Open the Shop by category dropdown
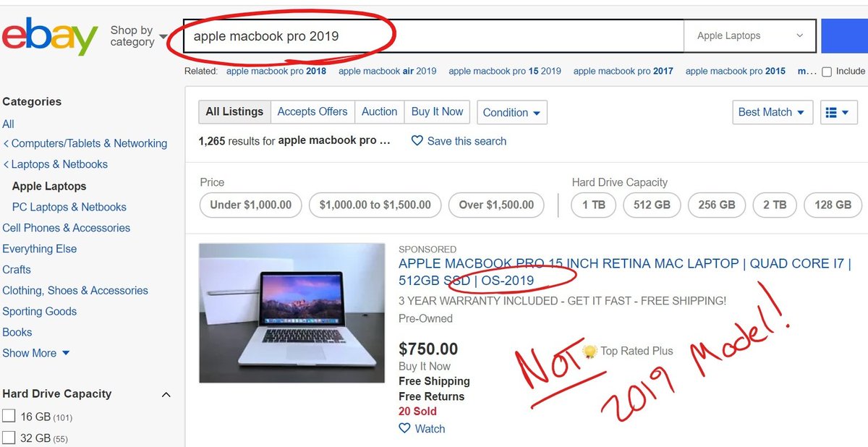This screenshot has height=447, width=868. pyautogui.click(x=138, y=36)
